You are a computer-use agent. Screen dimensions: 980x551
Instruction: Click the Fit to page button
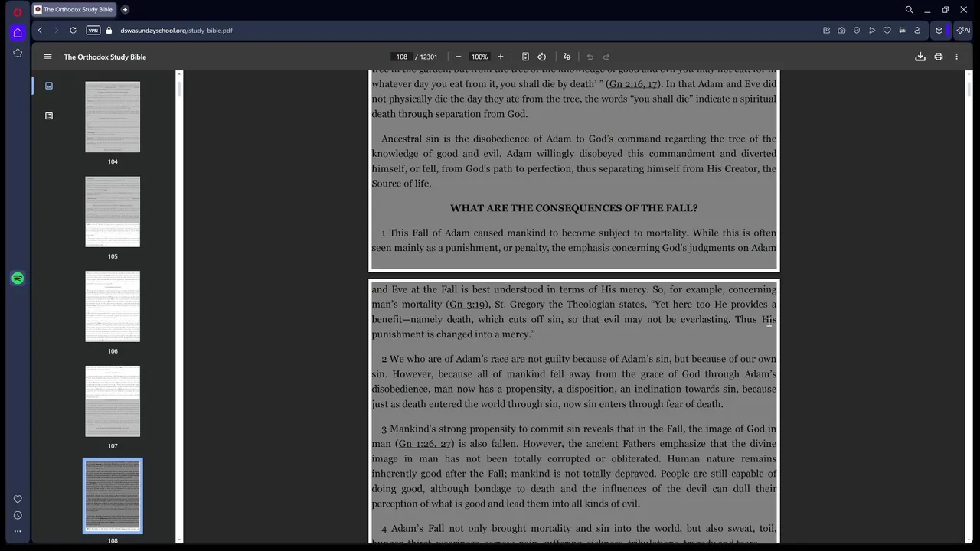click(x=525, y=57)
